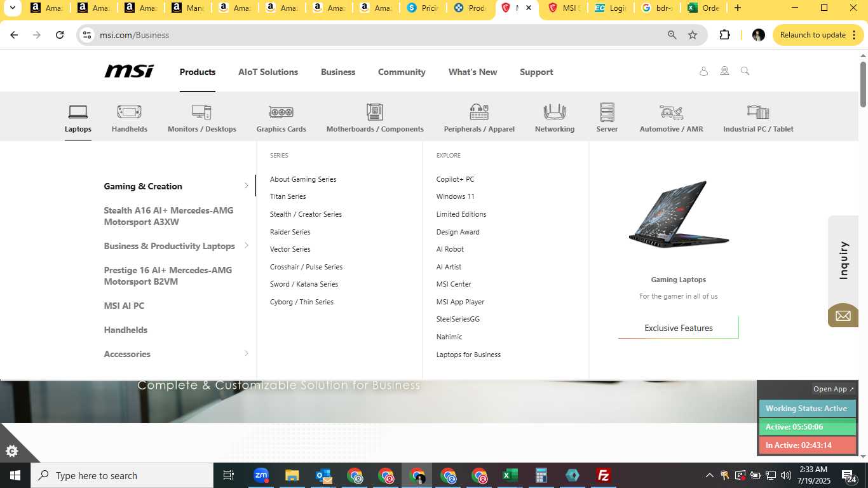Open Stealth A16 AI+ Mercedes-AMG link
868x488 pixels.
click(x=168, y=216)
